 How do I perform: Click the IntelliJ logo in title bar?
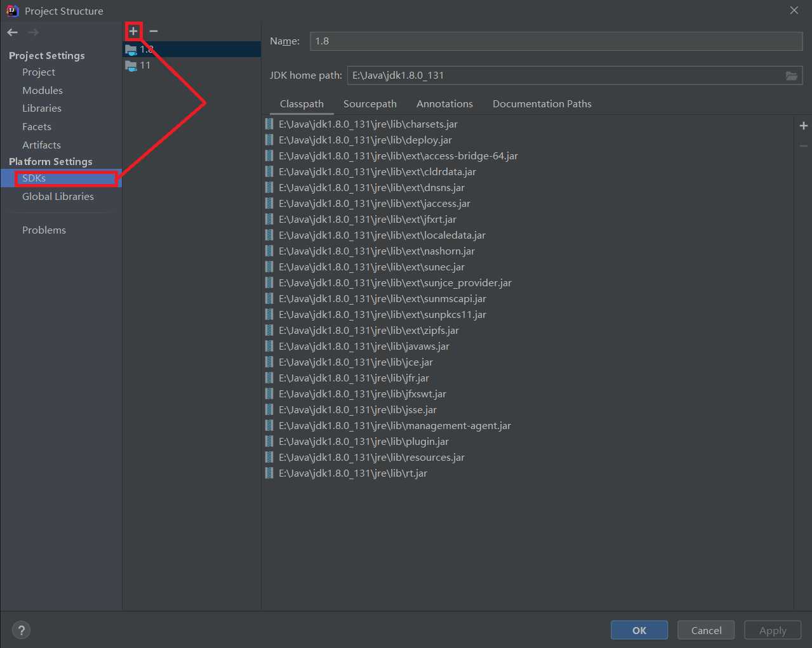[x=12, y=11]
